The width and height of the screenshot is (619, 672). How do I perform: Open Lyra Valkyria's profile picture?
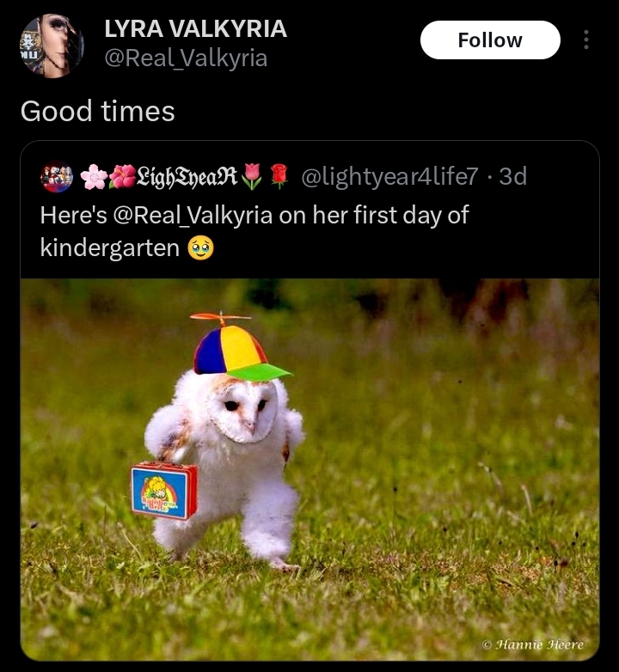pyautogui.click(x=52, y=46)
